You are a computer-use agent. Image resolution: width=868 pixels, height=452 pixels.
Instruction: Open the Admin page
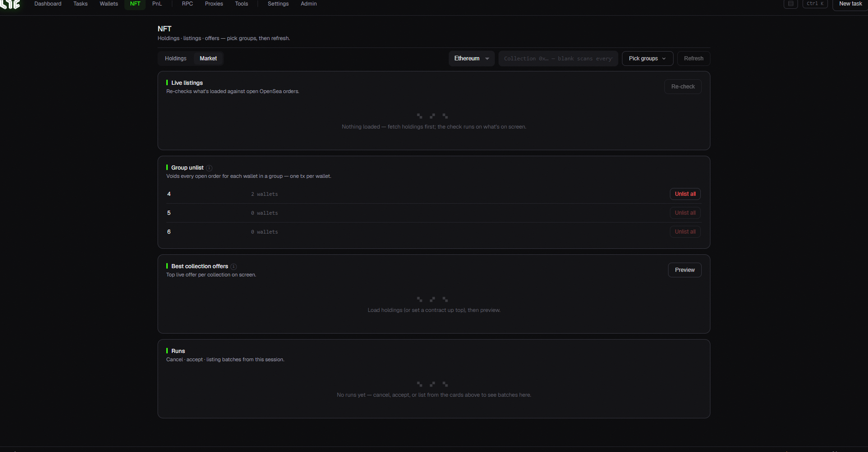point(309,4)
